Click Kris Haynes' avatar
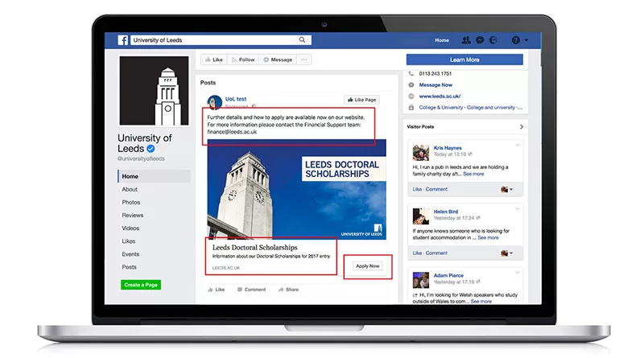Image resolution: width=644 pixels, height=358 pixels. pyautogui.click(x=420, y=152)
